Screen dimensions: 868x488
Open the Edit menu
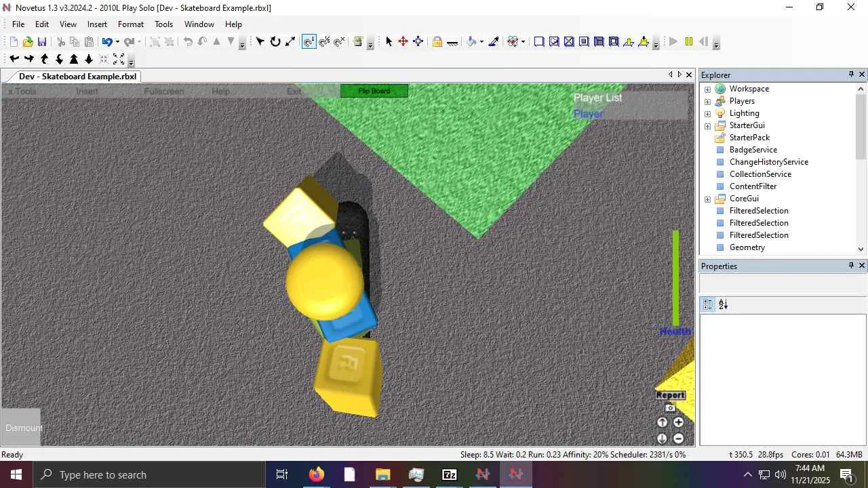pyautogui.click(x=42, y=24)
